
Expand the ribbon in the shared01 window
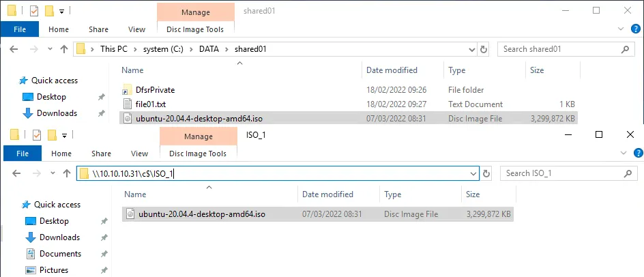click(x=620, y=29)
